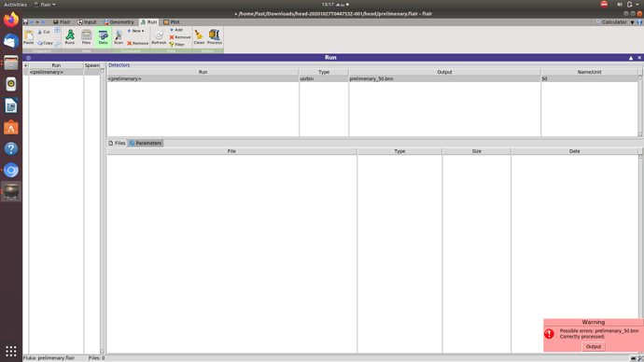
Task: Cut the selection with the Cut tool
Action: (44, 32)
